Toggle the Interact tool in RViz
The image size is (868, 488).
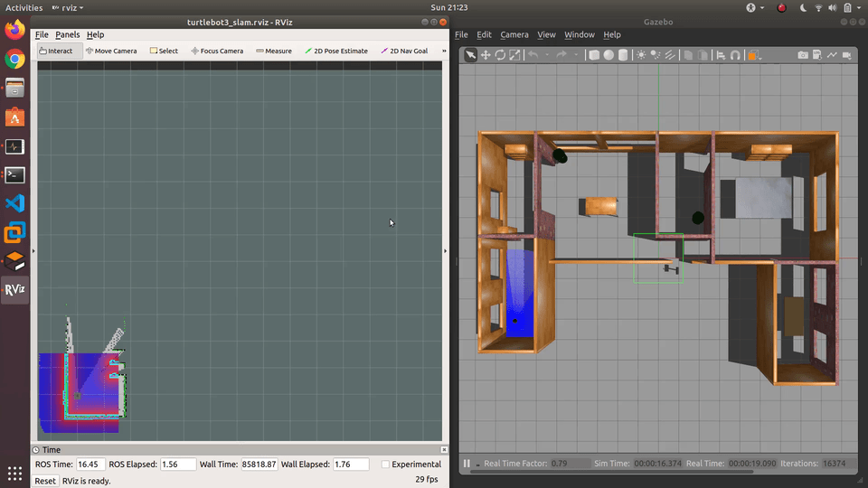pos(56,51)
